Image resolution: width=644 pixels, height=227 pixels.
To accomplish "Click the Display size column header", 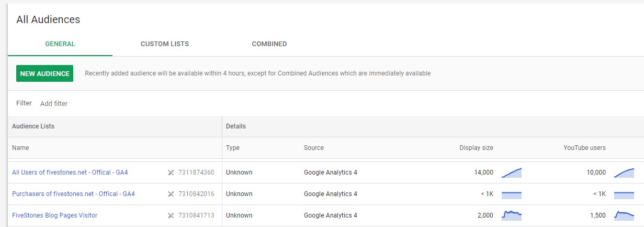I will [476, 148].
